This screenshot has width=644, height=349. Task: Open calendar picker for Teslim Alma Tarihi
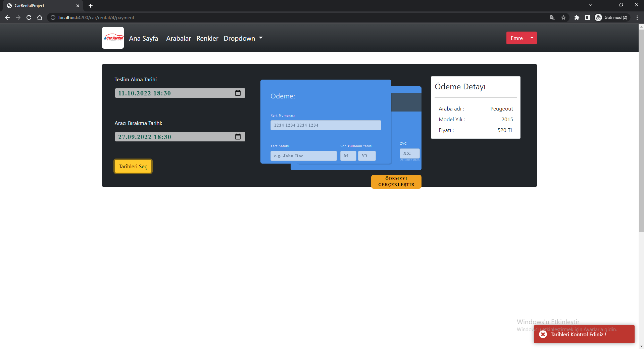click(238, 93)
